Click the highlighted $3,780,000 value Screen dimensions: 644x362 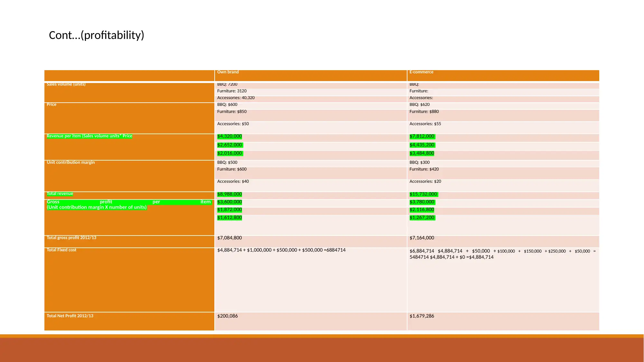(x=422, y=202)
